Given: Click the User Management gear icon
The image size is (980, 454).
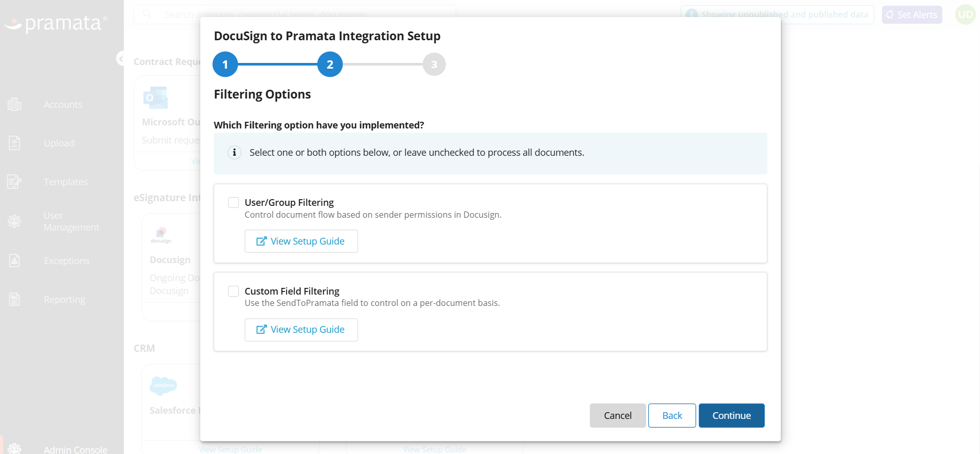Looking at the screenshot, I should (14, 221).
